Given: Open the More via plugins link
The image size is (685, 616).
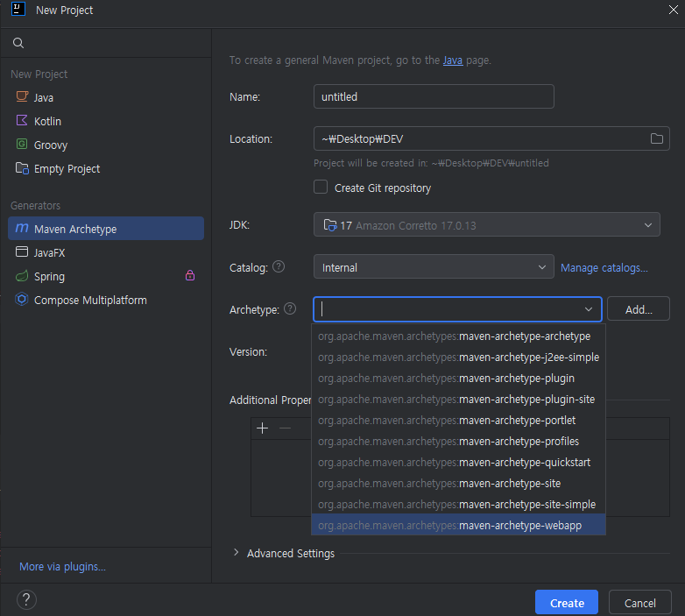Looking at the screenshot, I should 62,567.
